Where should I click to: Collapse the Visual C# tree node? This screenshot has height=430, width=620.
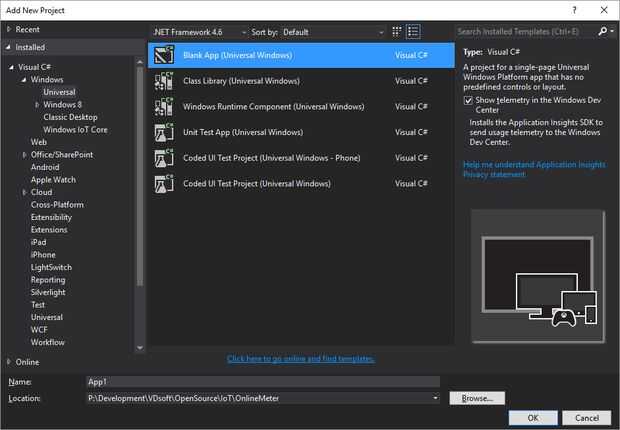11,67
